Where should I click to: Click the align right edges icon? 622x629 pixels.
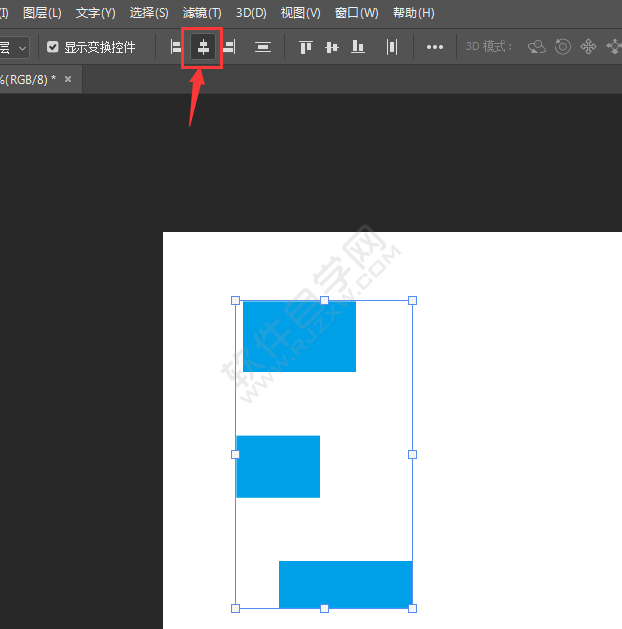[229, 47]
